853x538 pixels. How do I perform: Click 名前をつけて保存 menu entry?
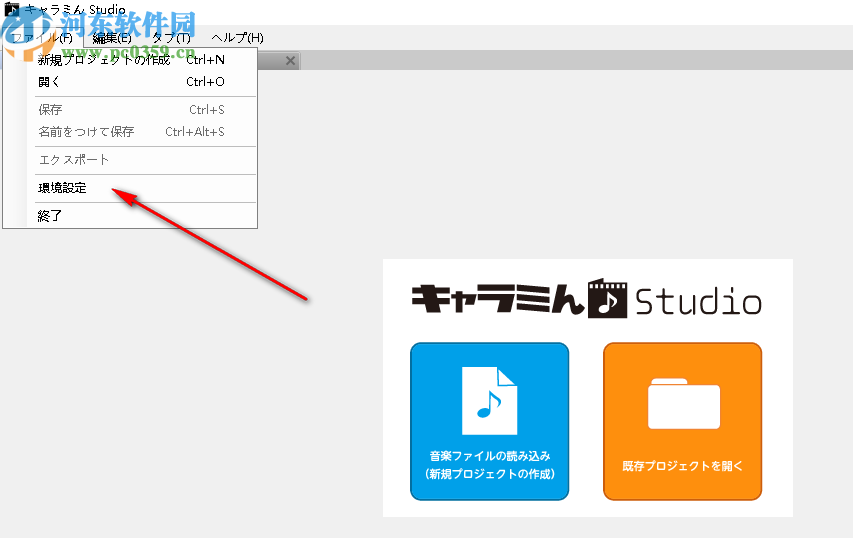coord(131,132)
